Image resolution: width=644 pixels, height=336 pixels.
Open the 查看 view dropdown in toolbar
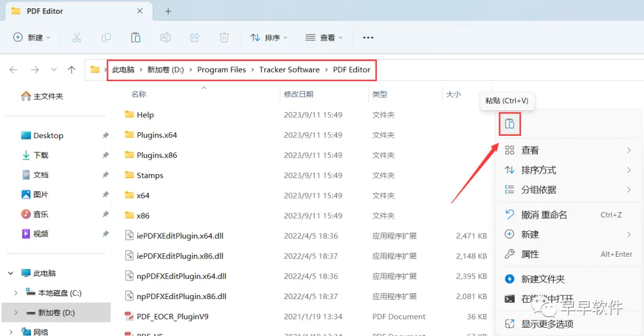(324, 38)
